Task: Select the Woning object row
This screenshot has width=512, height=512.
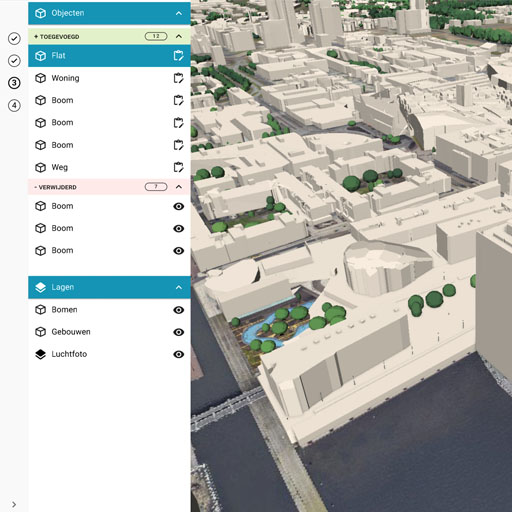Action: coord(109,78)
